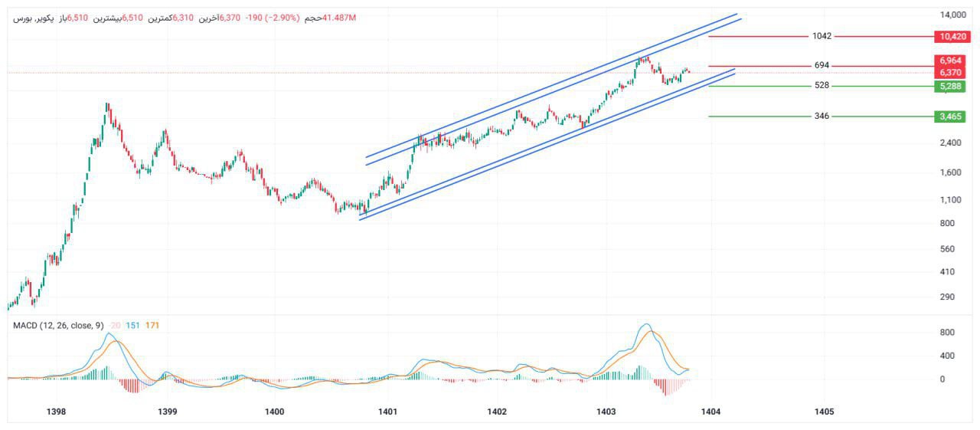Select the red 6,964 resistance price tag

[949, 61]
